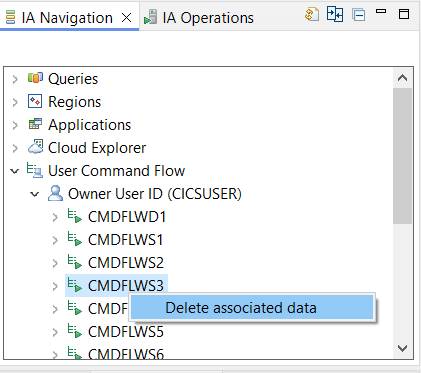The width and height of the screenshot is (421, 373).
Task: Select the CMDFLWS3 entry
Action: (x=126, y=286)
